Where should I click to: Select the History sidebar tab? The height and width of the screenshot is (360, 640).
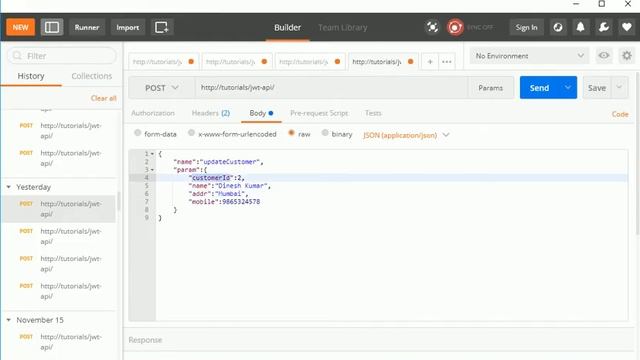coord(31,76)
